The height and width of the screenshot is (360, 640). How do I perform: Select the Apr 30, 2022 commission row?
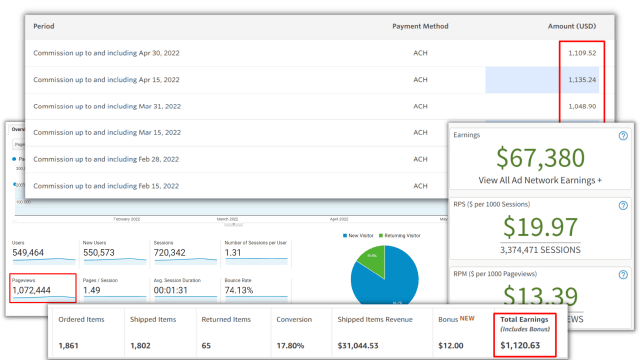320,53
